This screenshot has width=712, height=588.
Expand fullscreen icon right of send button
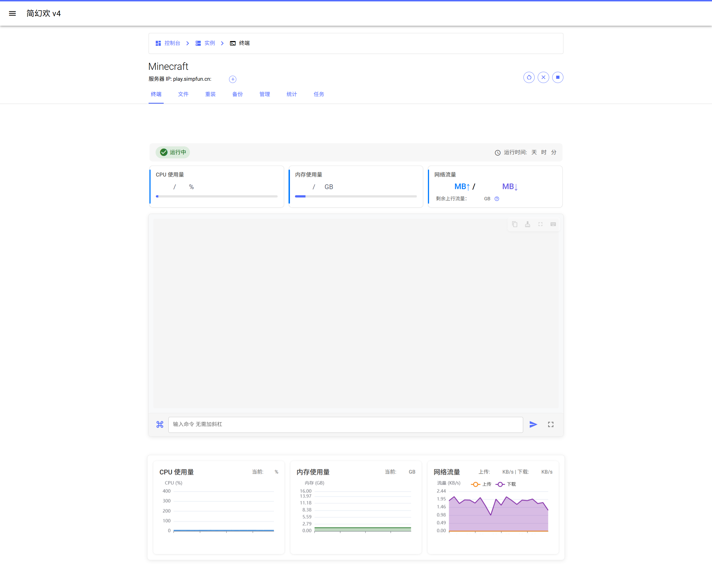point(551,424)
